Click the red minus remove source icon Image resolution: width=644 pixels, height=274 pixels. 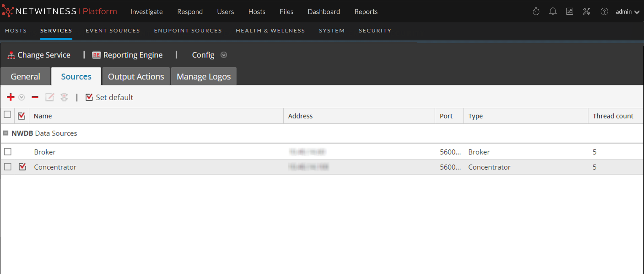pyautogui.click(x=35, y=97)
